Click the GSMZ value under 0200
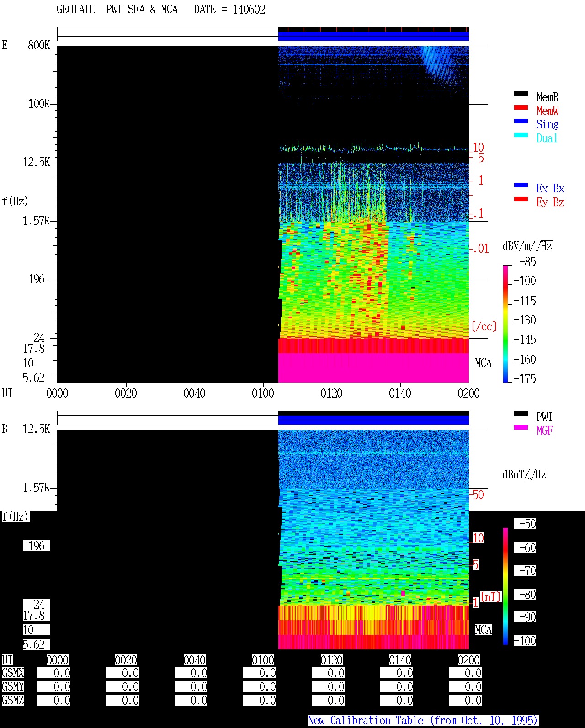 465,700
